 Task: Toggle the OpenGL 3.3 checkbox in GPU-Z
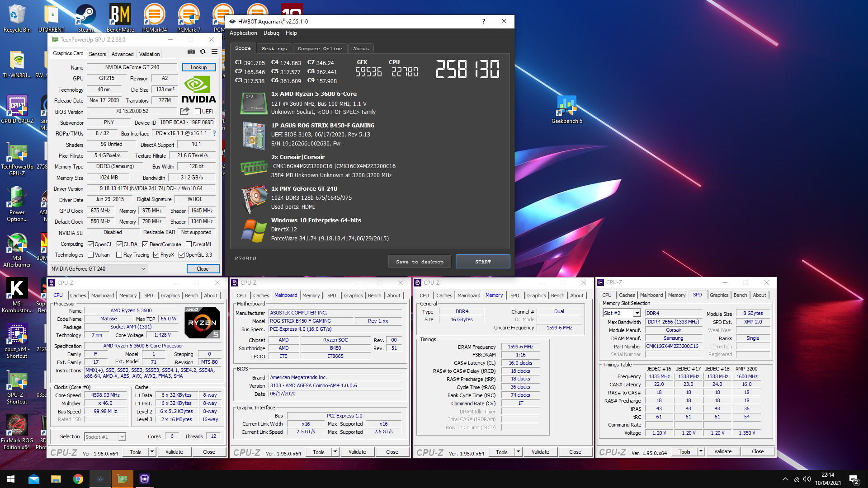coord(181,255)
